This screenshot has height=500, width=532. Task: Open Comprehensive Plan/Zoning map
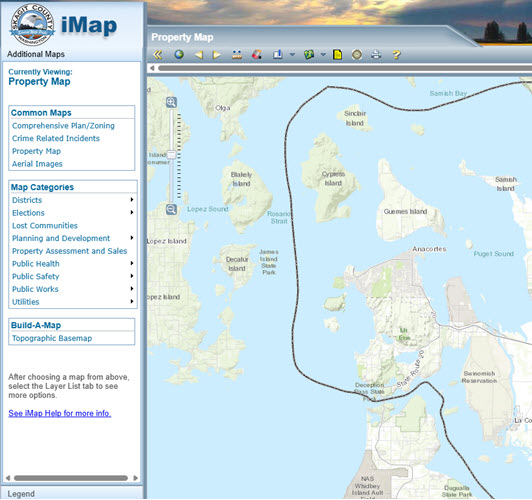[x=63, y=126]
